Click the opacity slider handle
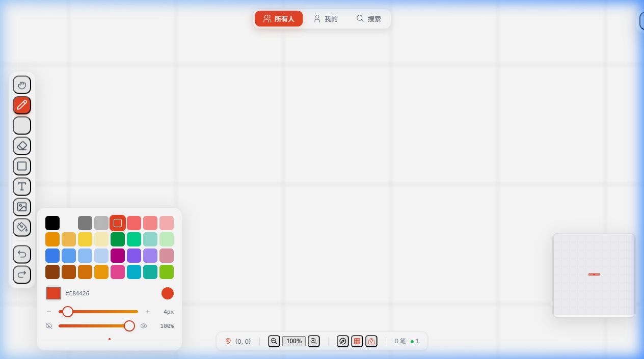 coord(129,326)
